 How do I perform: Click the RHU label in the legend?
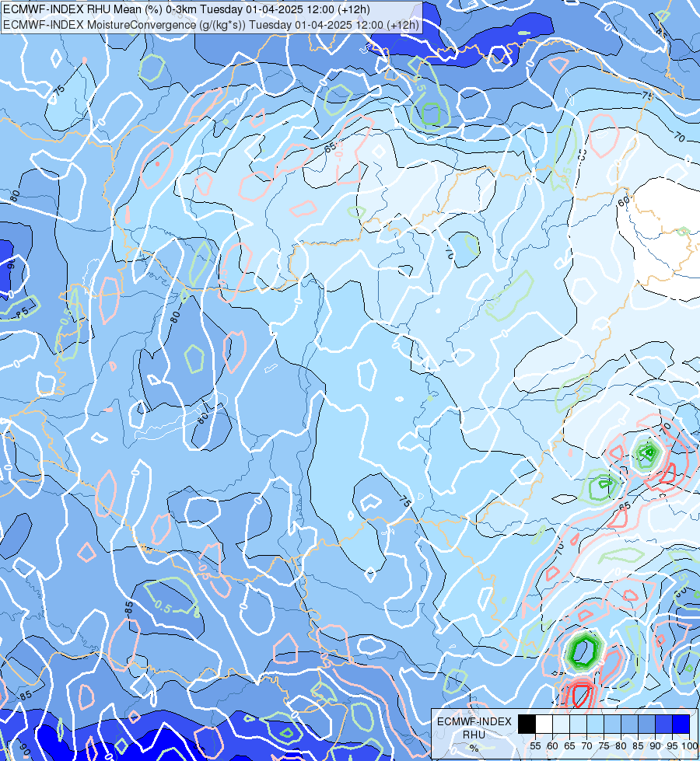point(474,735)
